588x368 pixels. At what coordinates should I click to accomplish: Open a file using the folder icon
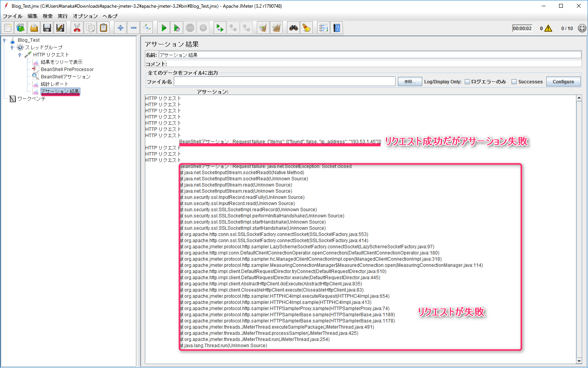click(34, 28)
